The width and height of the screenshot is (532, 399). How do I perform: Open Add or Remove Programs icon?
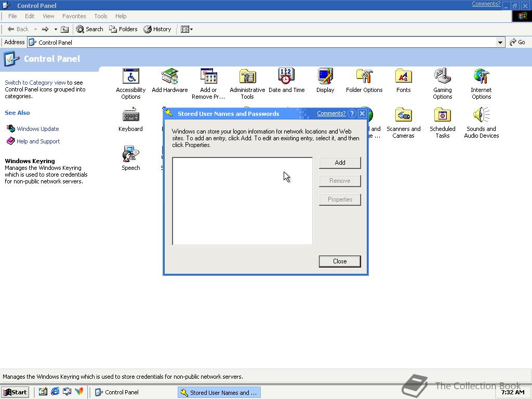click(208, 76)
